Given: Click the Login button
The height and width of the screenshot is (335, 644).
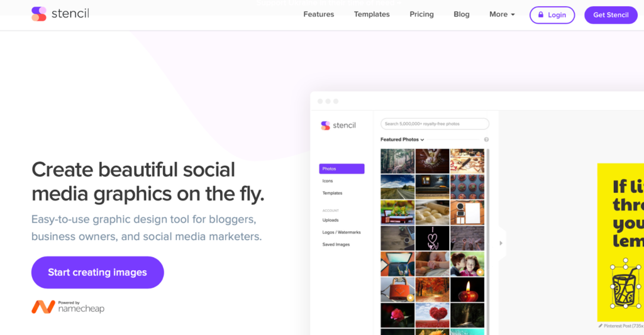Looking at the screenshot, I should point(552,14).
